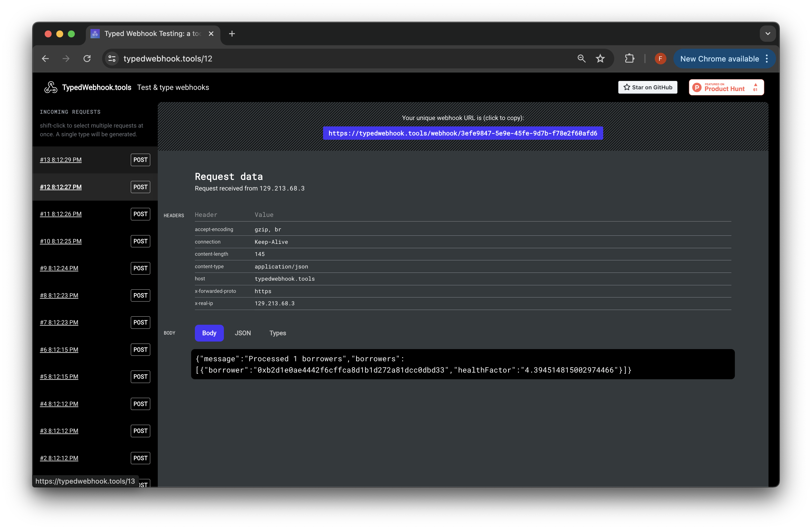The image size is (812, 530).
Task: Reload the current page
Action: (x=87, y=59)
